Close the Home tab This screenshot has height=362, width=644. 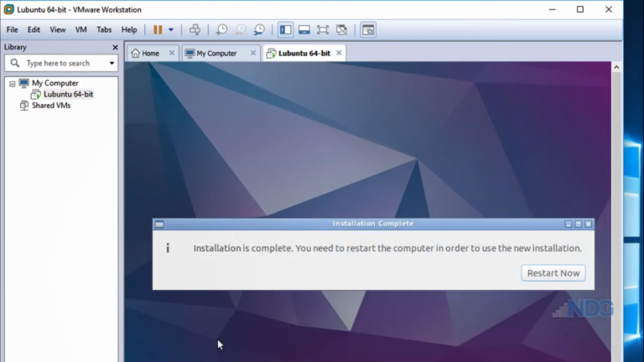point(172,53)
